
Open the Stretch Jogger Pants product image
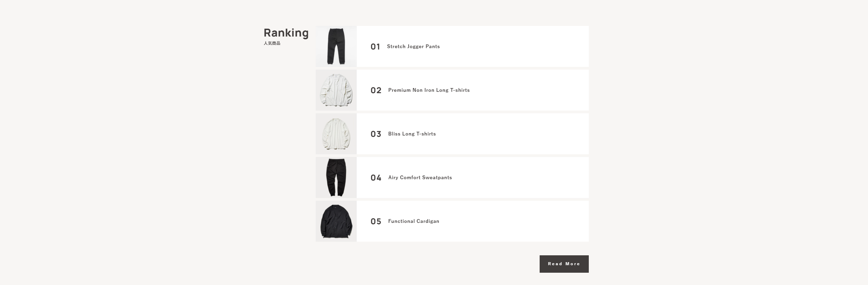(336, 46)
